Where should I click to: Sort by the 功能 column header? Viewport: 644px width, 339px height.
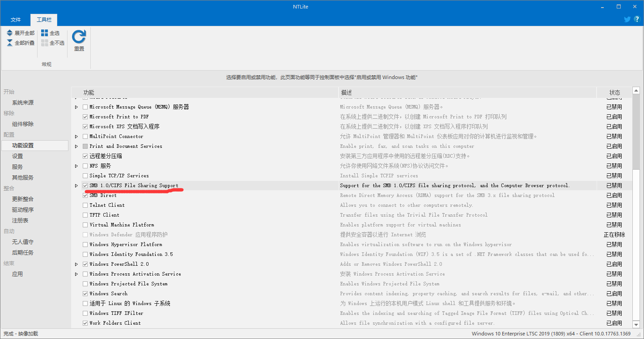pos(205,92)
